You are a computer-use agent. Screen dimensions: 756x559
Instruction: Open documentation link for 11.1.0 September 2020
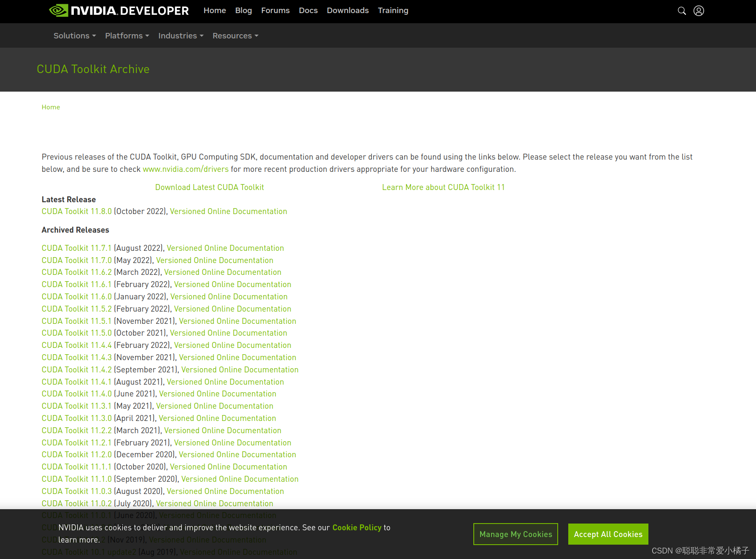click(x=240, y=479)
